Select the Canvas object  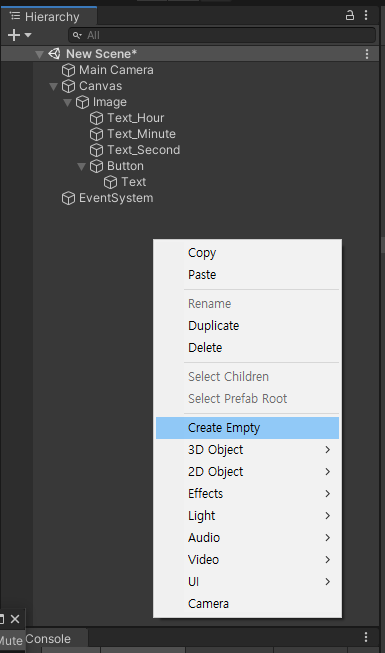pyautogui.click(x=100, y=86)
